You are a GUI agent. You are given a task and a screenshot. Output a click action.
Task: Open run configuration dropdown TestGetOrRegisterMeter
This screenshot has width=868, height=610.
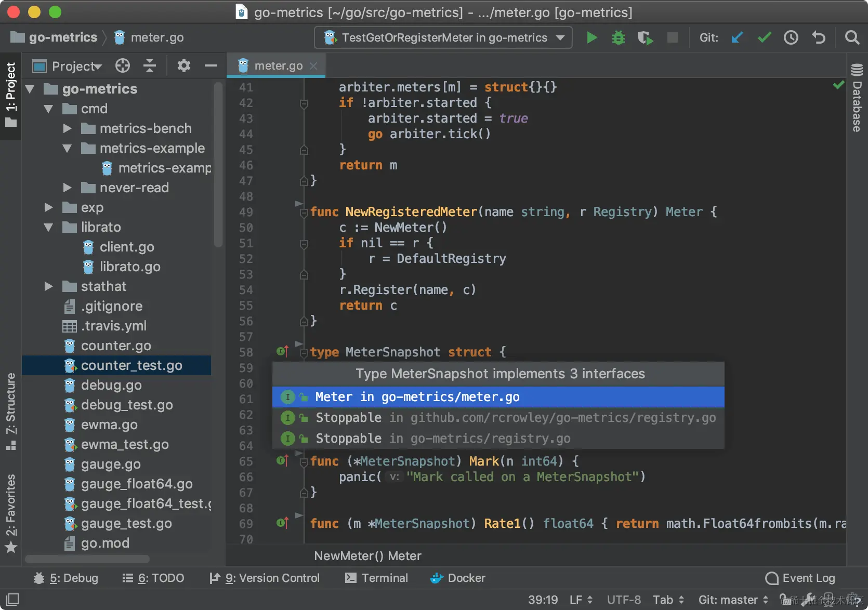(443, 37)
